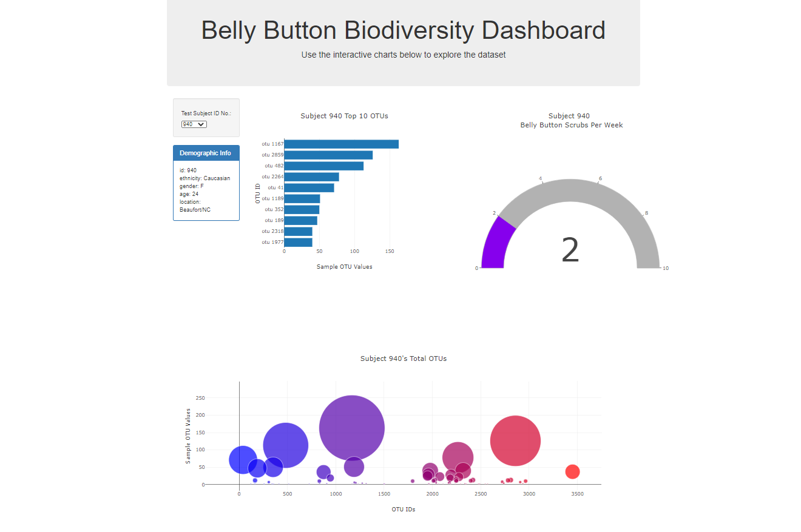Expand the Test Subject ID selection list
The height and width of the screenshot is (532, 801).
[x=193, y=124]
